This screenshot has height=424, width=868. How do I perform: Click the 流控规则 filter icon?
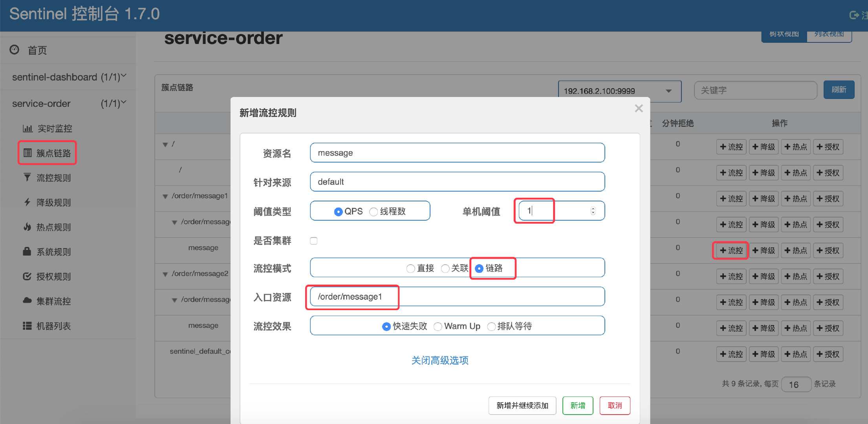27,177
